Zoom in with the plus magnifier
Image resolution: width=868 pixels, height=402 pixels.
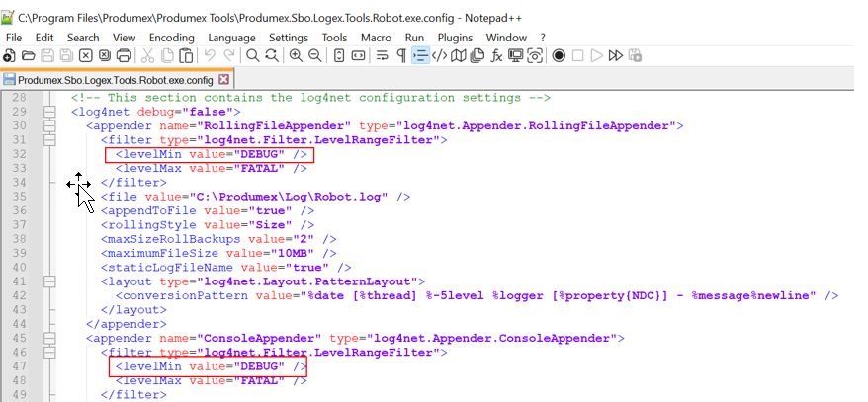[297, 56]
